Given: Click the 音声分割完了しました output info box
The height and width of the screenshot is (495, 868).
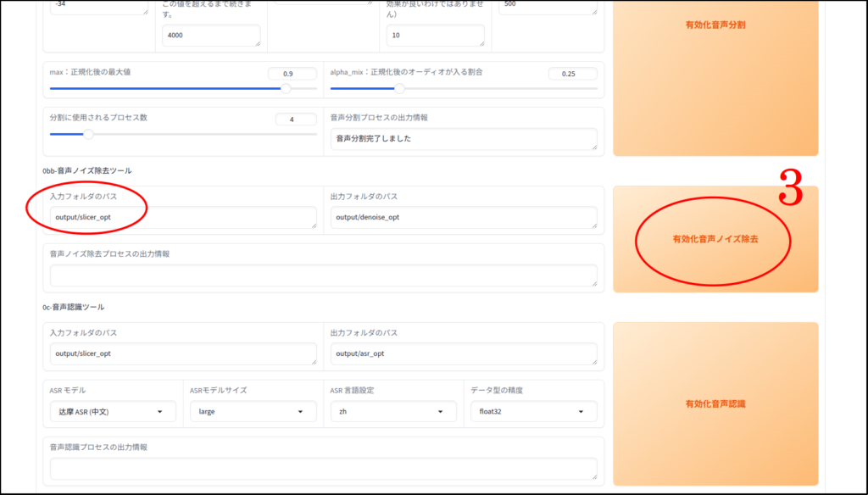Looking at the screenshot, I should pyautogui.click(x=463, y=139).
